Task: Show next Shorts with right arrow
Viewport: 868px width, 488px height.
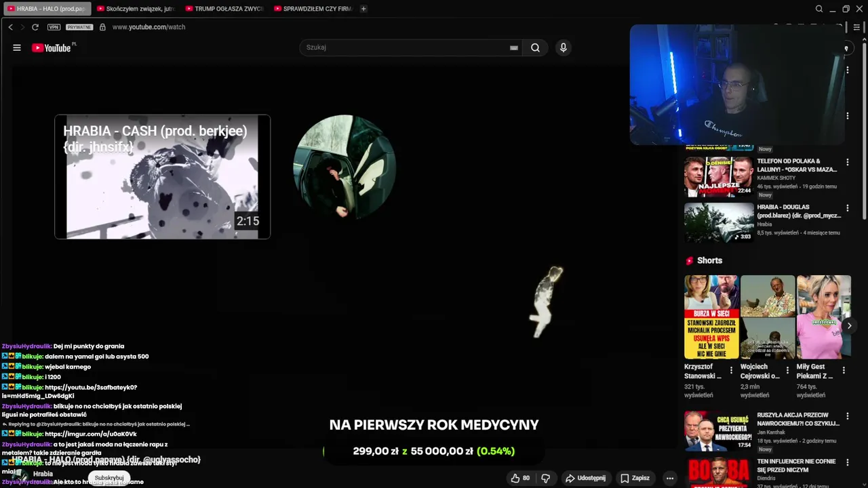Action: pos(849,325)
